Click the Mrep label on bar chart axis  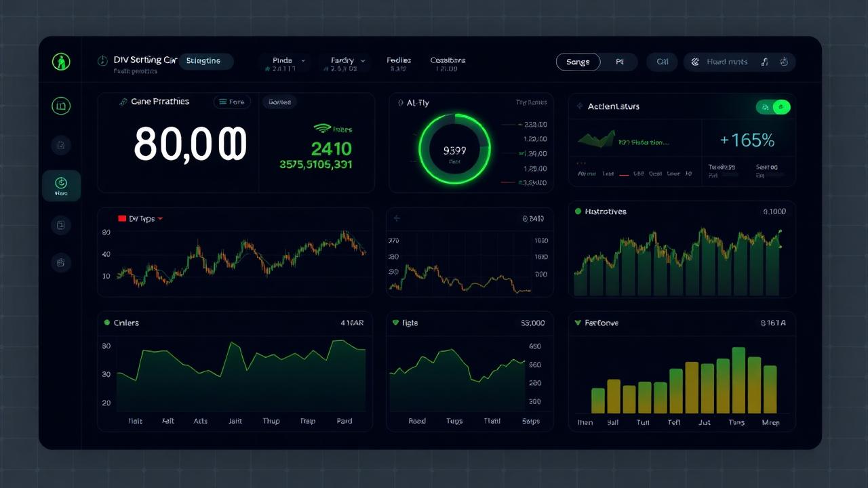(x=771, y=422)
